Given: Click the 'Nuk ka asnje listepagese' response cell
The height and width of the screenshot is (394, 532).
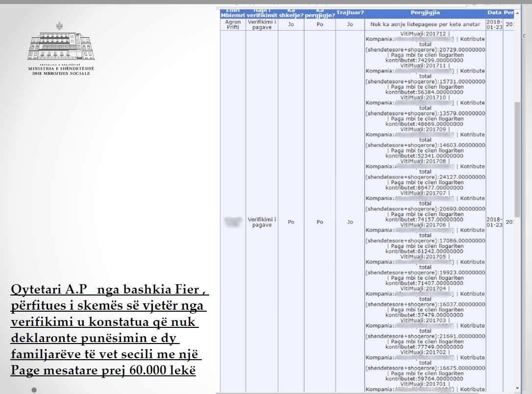Looking at the screenshot, I should (425, 24).
